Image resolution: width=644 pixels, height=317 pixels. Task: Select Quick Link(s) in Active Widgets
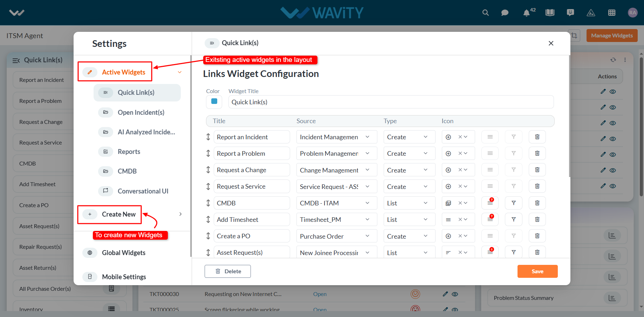tap(137, 92)
